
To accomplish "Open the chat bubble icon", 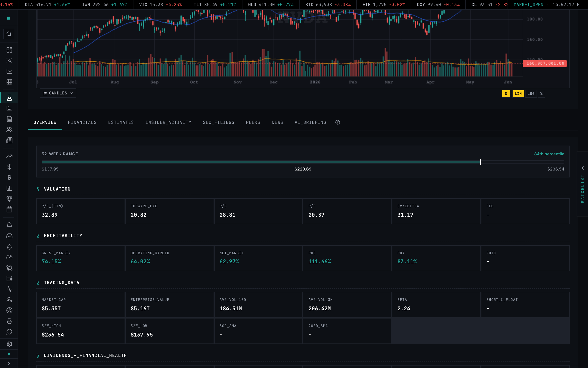I will 9,332.
